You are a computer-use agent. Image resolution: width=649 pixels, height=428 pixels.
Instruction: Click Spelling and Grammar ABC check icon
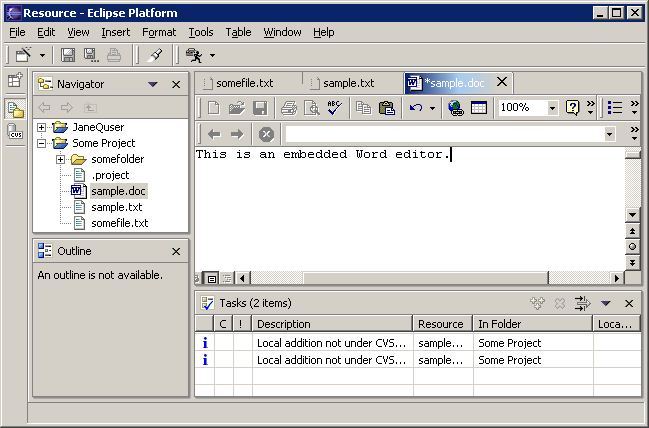334,108
